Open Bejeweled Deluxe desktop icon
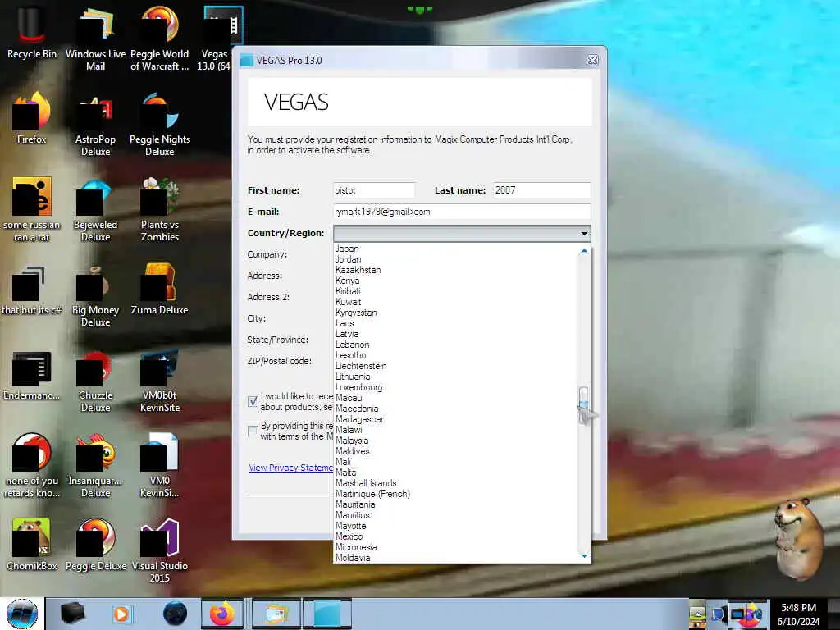 click(95, 209)
